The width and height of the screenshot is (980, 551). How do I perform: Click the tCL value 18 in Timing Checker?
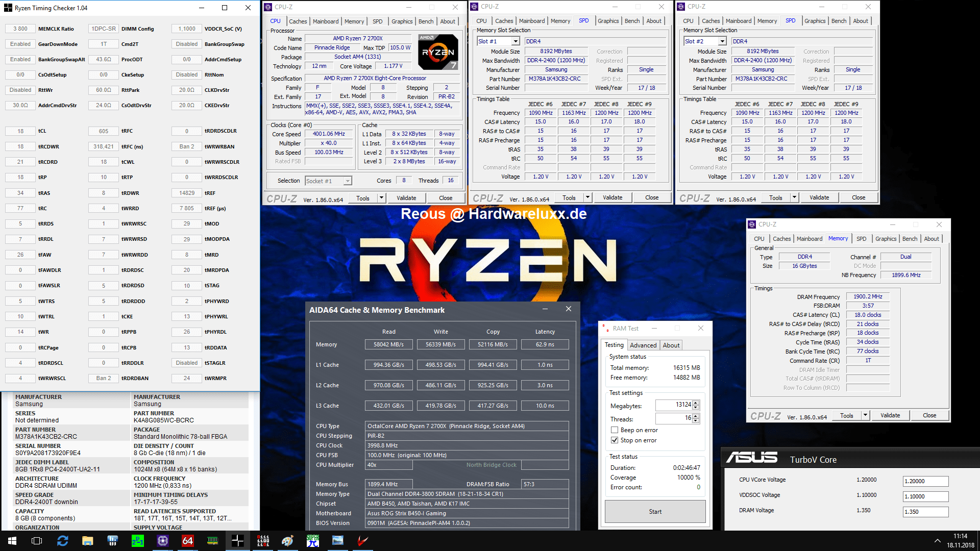coord(20,131)
